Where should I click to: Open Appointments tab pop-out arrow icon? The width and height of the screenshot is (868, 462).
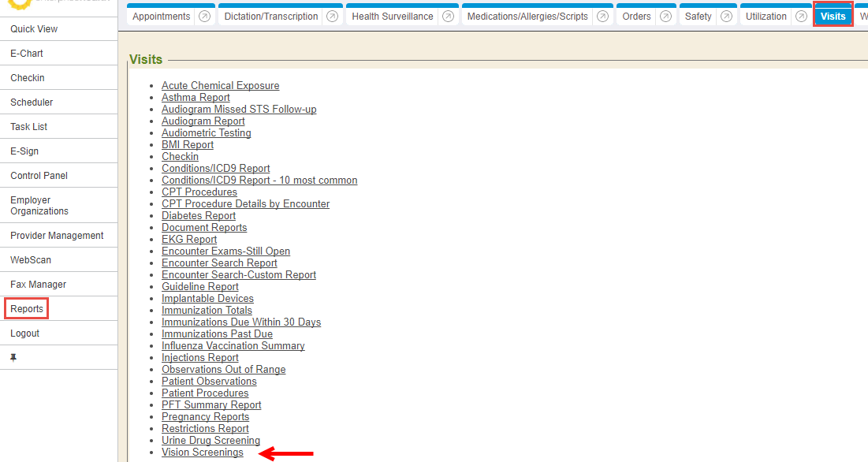205,17
